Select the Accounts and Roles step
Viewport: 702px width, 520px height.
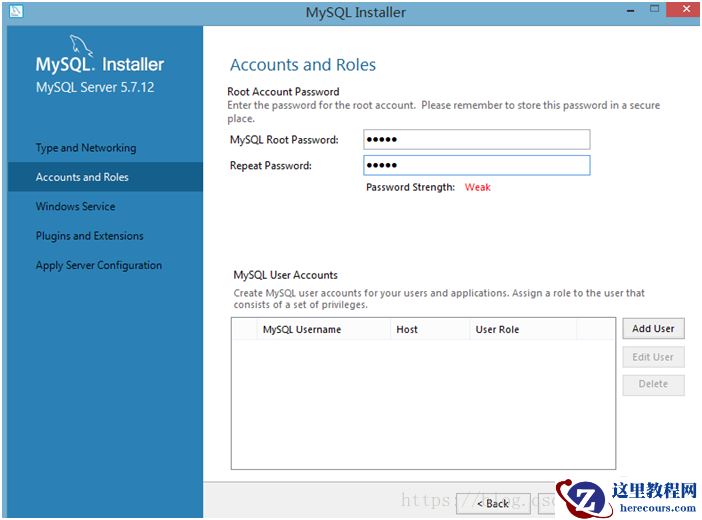click(105, 177)
